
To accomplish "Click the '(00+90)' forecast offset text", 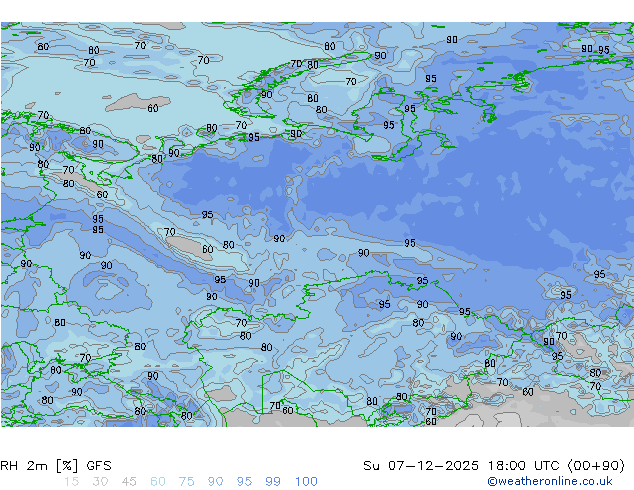I will [596, 466].
